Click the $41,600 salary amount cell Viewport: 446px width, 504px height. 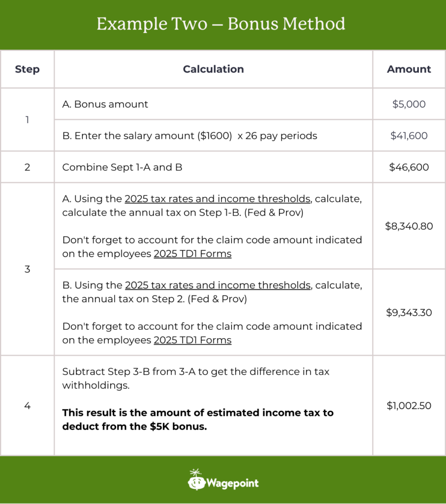click(409, 135)
